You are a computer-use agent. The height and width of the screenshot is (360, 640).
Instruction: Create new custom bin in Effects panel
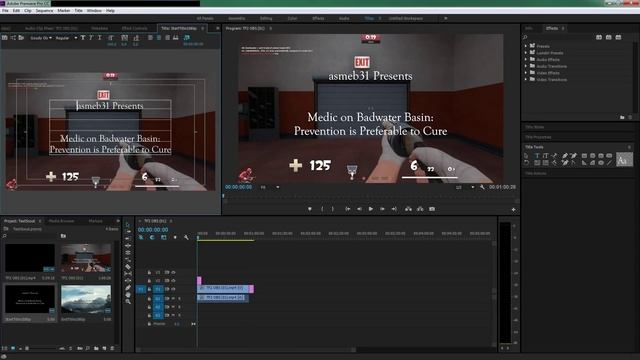pyautogui.click(x=622, y=117)
